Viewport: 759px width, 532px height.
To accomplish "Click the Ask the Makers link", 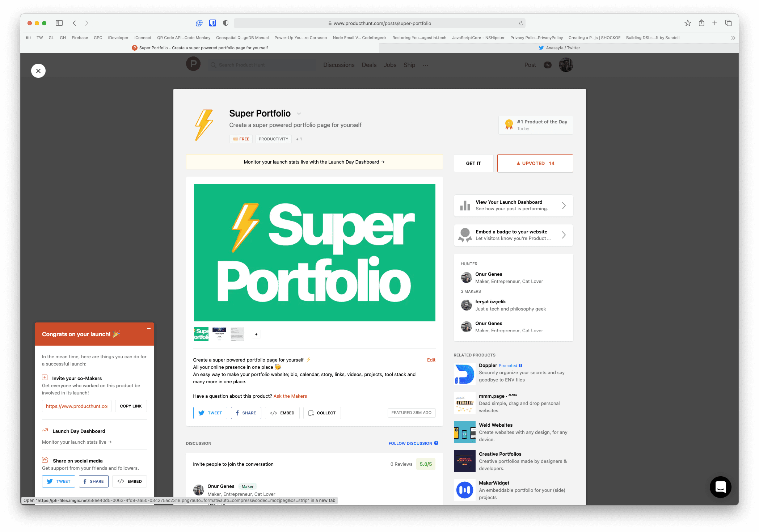I will (290, 396).
